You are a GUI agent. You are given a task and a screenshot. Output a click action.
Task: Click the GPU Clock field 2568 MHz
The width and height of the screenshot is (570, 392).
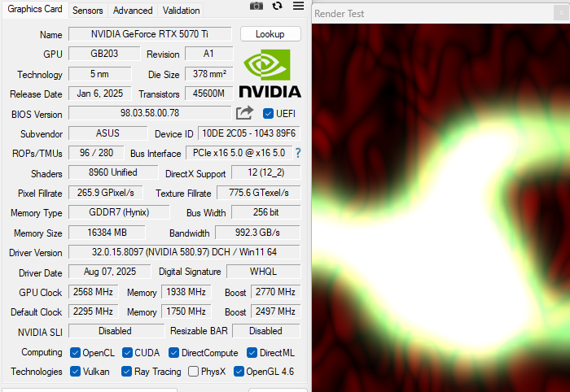93,292
